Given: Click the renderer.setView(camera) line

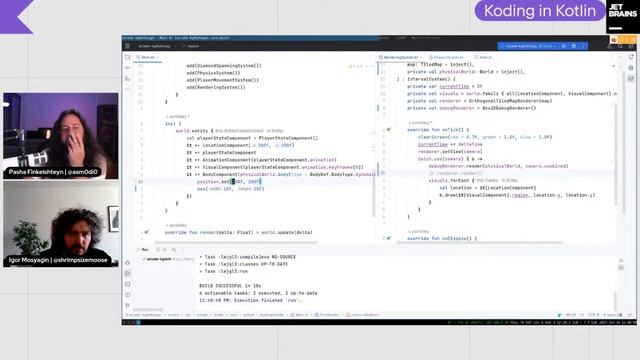Looking at the screenshot, I should [x=450, y=152].
